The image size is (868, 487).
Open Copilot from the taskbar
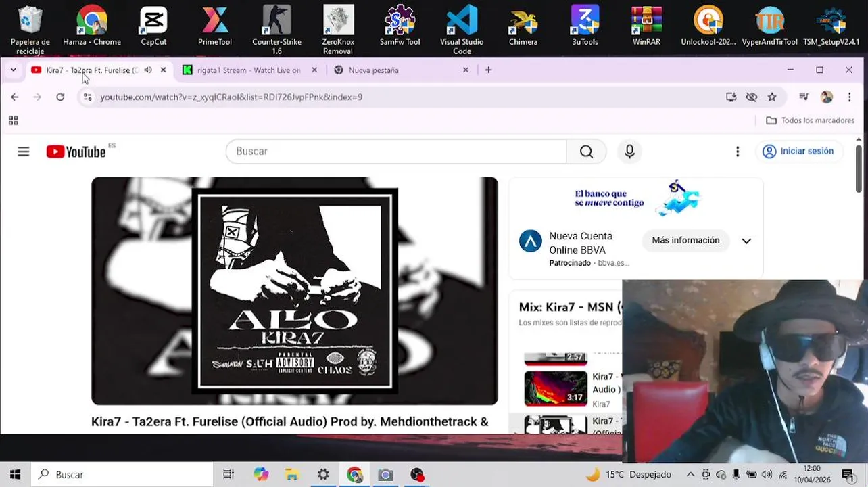260,475
